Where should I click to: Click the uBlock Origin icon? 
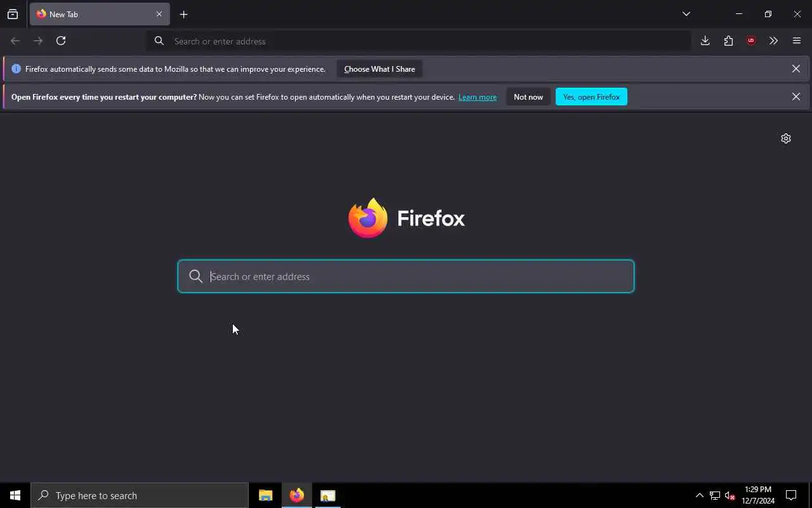(x=751, y=41)
